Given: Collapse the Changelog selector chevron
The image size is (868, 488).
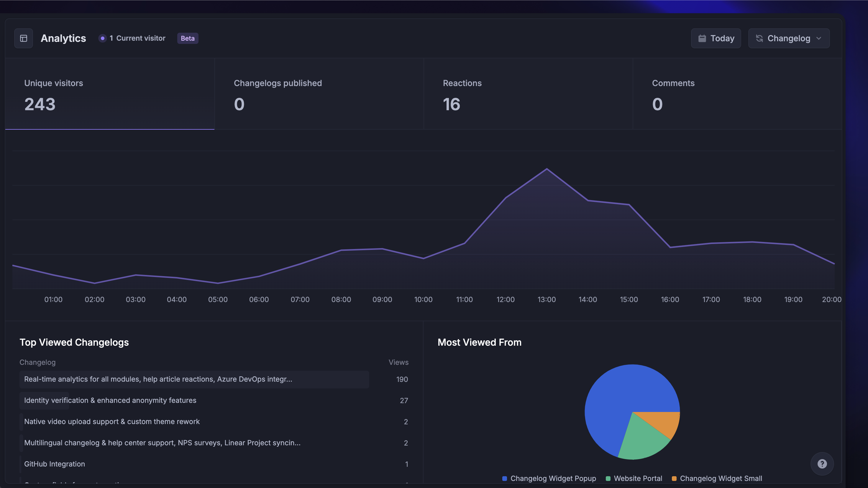Looking at the screenshot, I should (819, 38).
